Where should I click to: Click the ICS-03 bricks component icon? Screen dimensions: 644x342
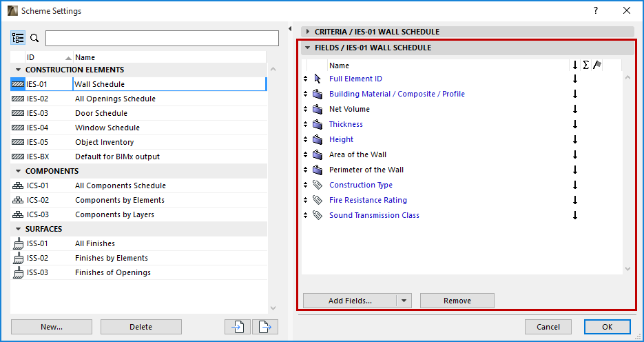[18, 214]
